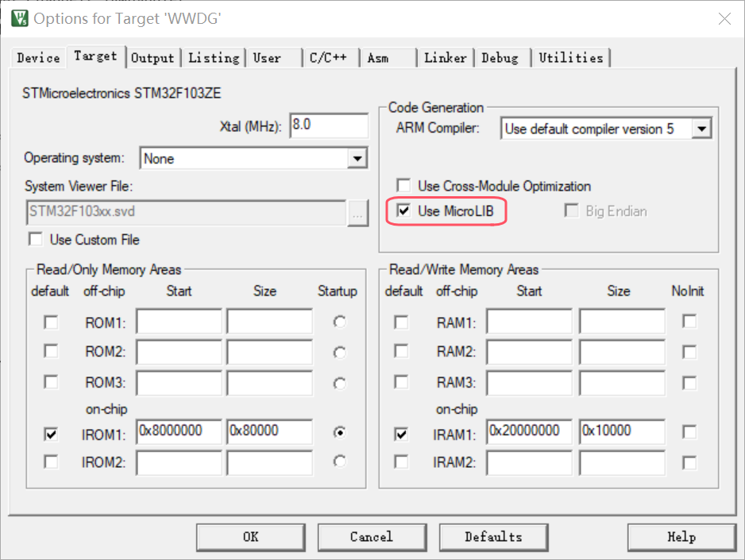Click the Cancel button
The height and width of the screenshot is (560, 745).
(372, 537)
